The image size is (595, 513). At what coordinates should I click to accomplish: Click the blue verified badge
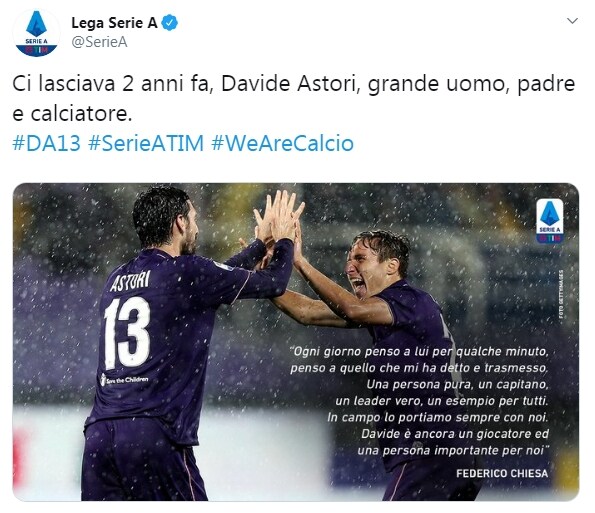pyautogui.click(x=170, y=23)
